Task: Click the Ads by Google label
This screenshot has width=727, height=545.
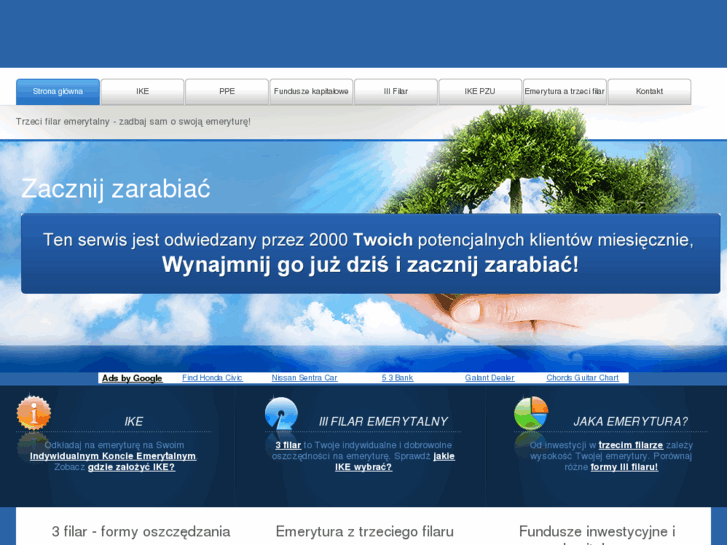Action: click(132, 378)
